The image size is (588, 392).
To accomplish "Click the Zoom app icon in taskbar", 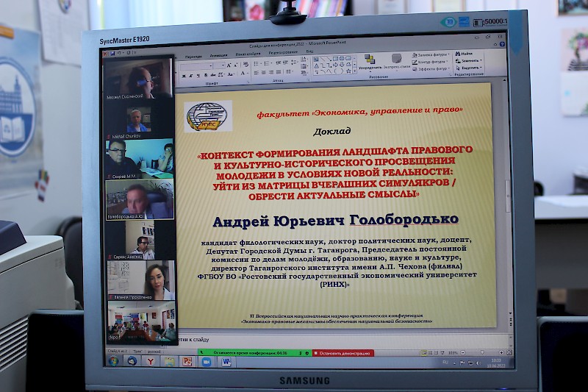I will [206, 362].
